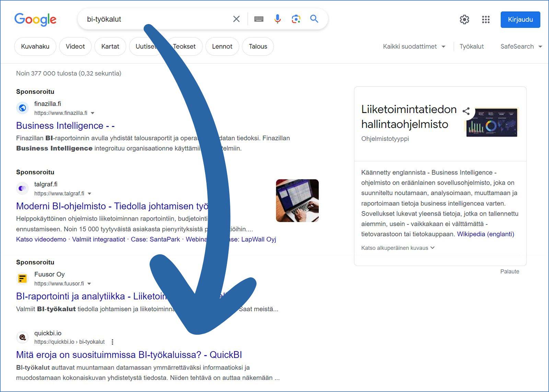Follow the Valmiit integraatiot sitelink

[x=98, y=239]
